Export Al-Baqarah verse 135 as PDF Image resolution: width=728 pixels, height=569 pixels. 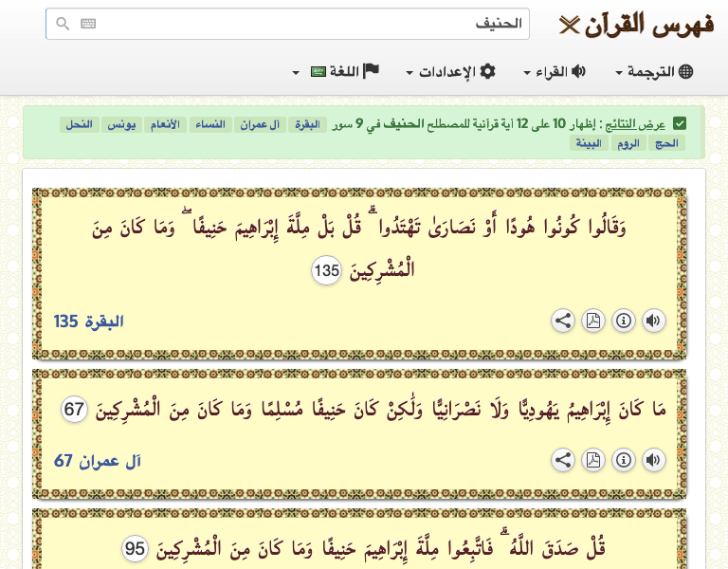tap(593, 321)
